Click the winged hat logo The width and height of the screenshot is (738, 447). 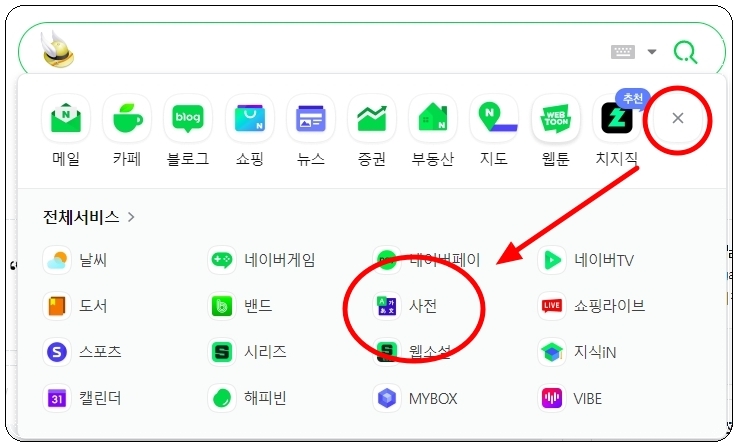coord(57,49)
